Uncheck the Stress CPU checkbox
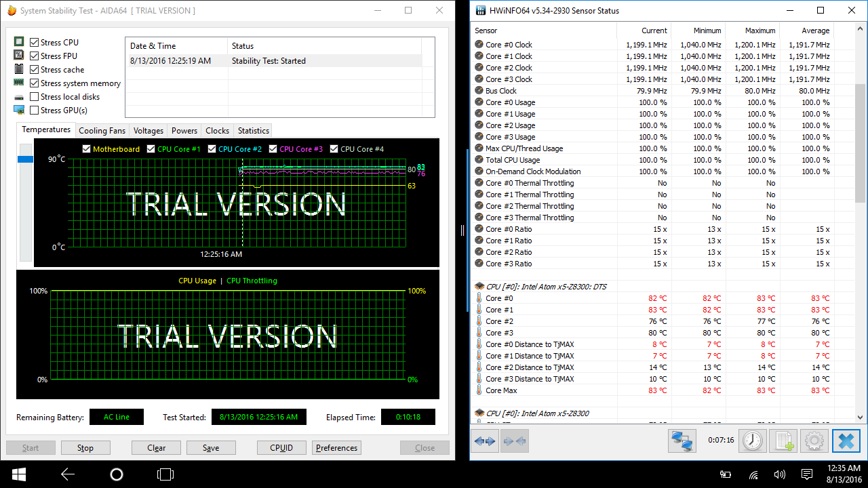 [35, 42]
